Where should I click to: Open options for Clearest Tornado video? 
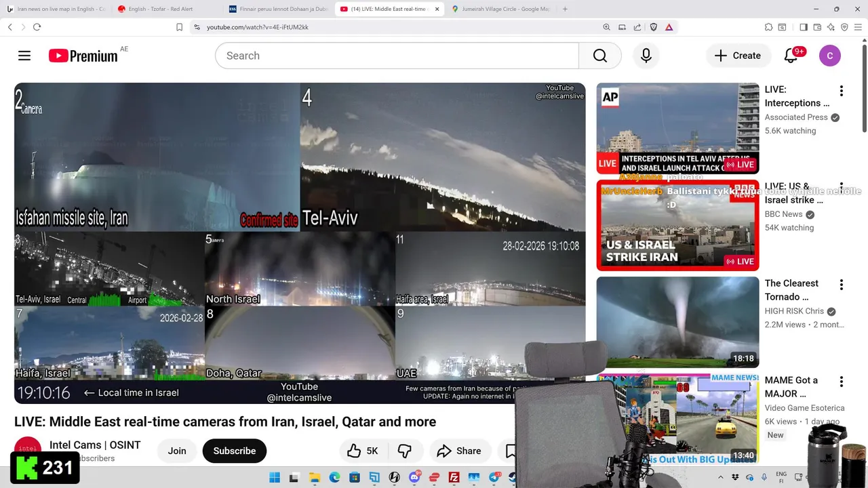tap(841, 285)
